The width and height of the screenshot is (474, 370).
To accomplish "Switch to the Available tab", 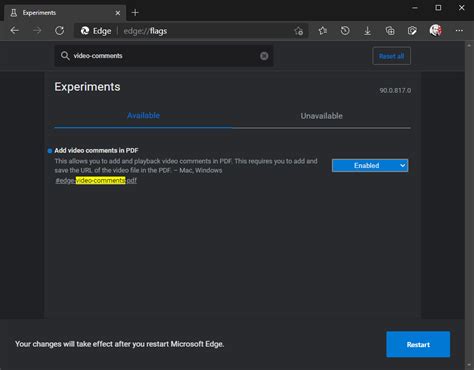I will click(143, 116).
